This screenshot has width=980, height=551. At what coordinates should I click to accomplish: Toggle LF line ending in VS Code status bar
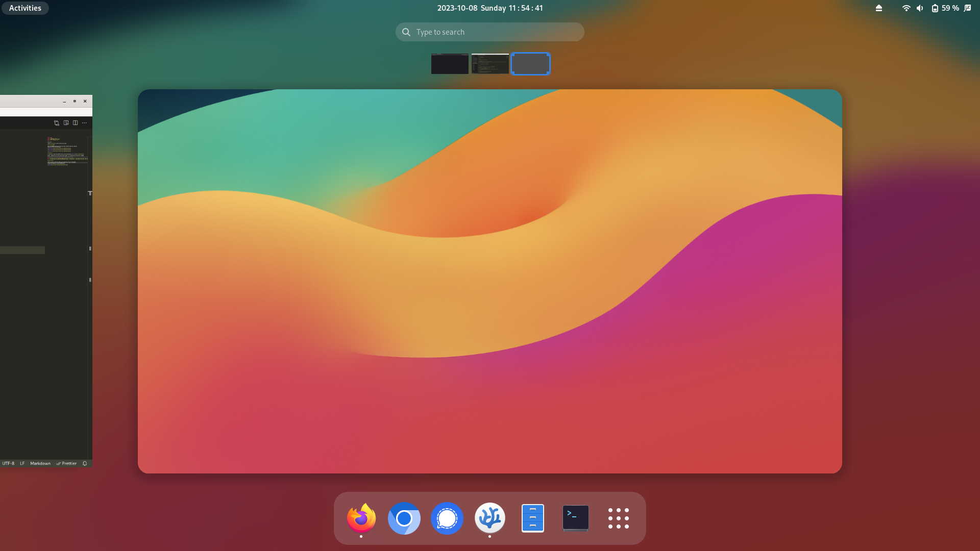[x=22, y=464]
